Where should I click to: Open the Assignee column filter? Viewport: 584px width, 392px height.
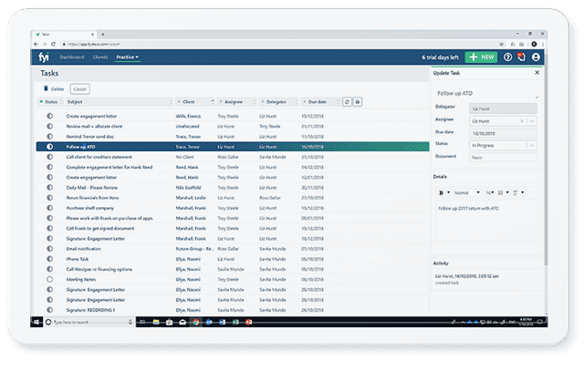click(x=236, y=101)
